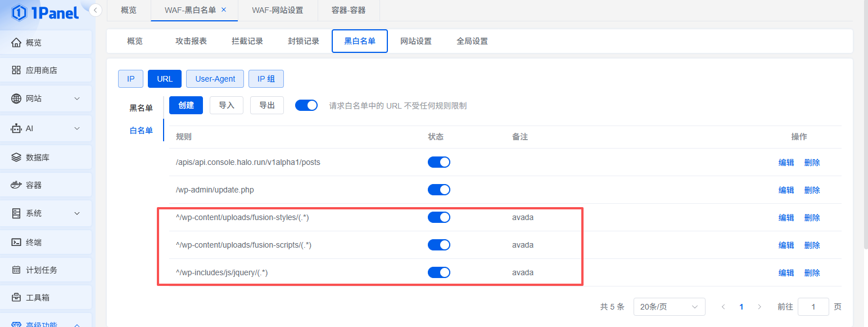
Task: Click the AI robot icon
Action: click(16, 128)
